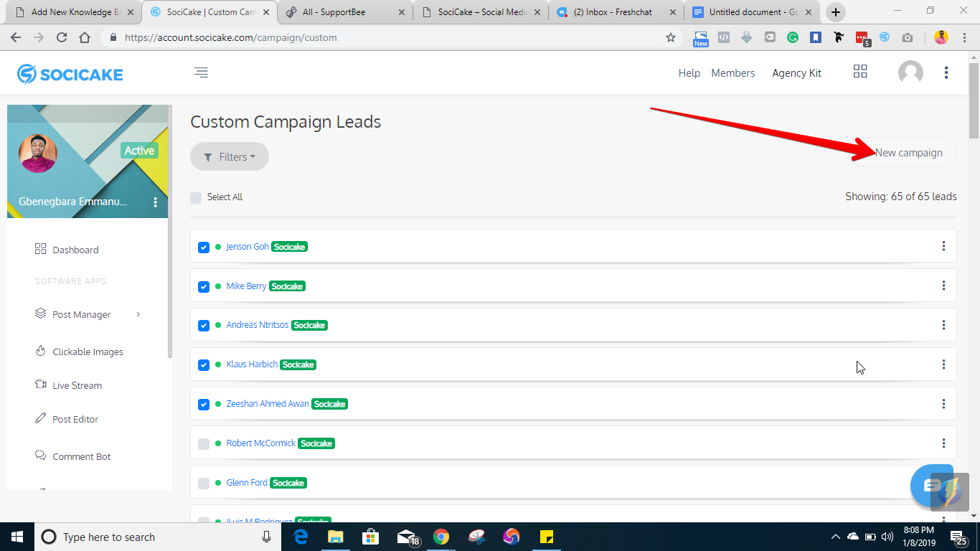
Task: Click the code brackets extension icon
Action: pos(724,37)
